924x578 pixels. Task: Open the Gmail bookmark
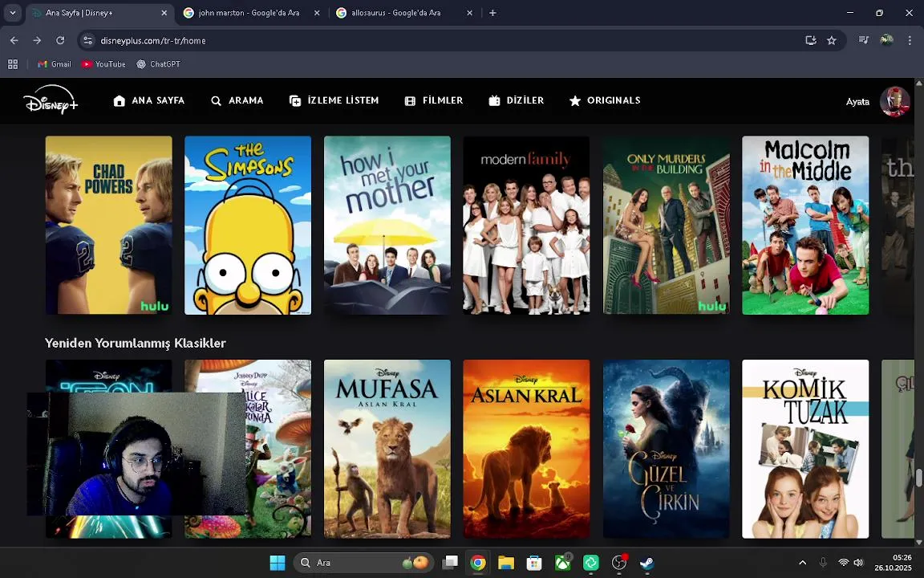click(x=55, y=64)
